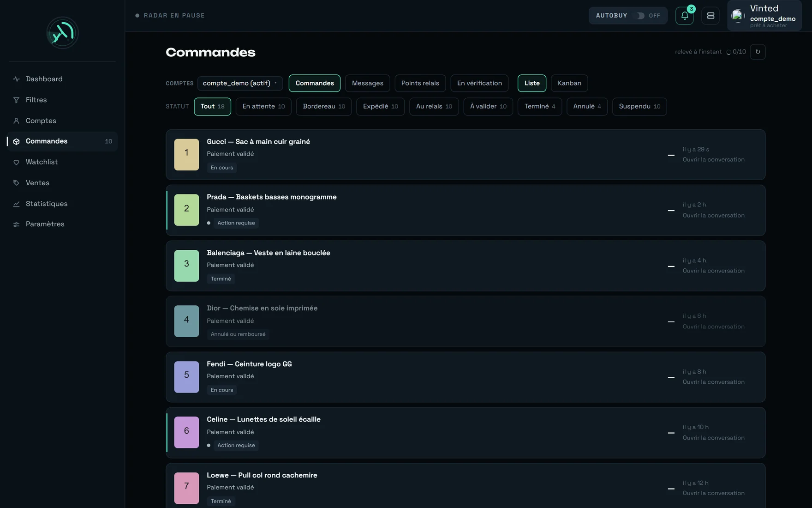Open Statistiques in sidebar
This screenshot has width=812, height=508.
coord(62,204)
